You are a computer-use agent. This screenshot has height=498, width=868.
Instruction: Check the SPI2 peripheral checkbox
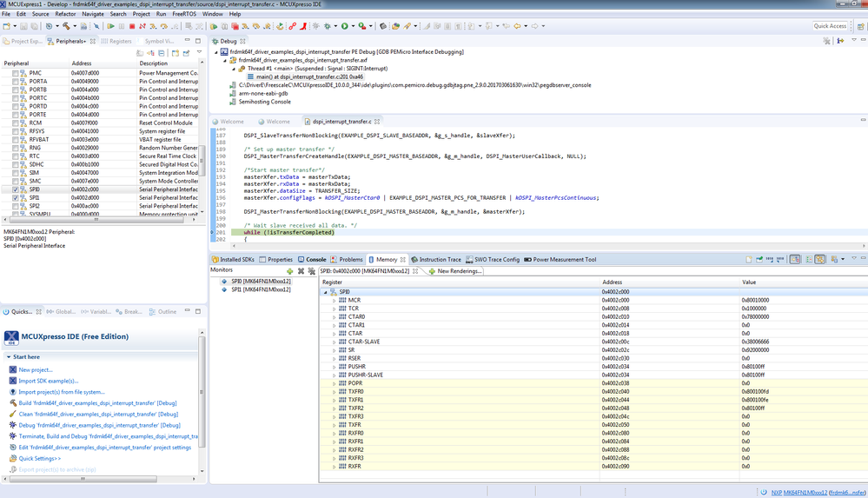[15, 206]
